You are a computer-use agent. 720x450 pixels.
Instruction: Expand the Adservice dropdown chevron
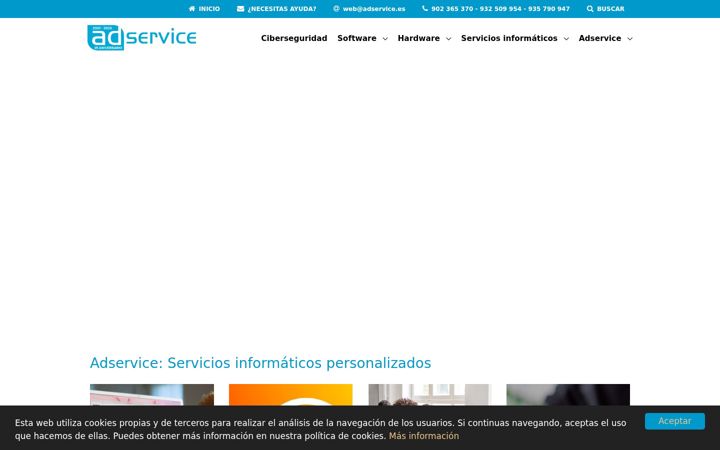(630, 39)
